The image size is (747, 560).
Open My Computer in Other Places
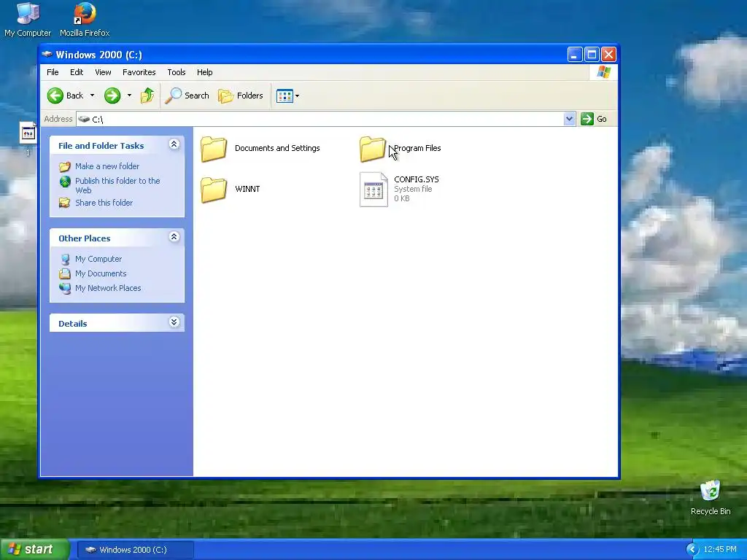(x=98, y=259)
